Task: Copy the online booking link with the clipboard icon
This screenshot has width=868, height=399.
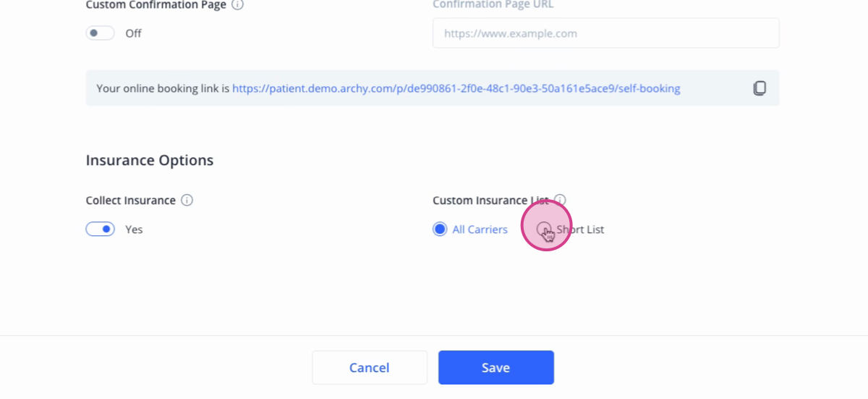Action: (759, 88)
